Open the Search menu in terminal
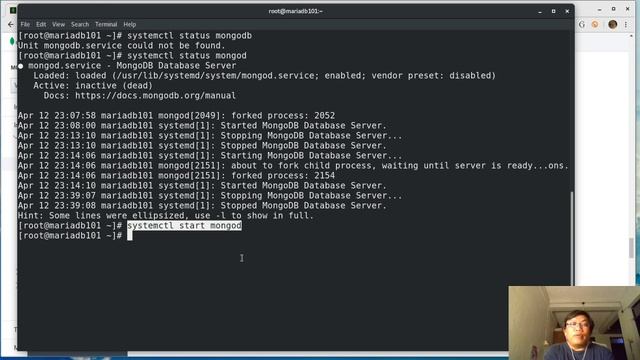 [x=80, y=24]
